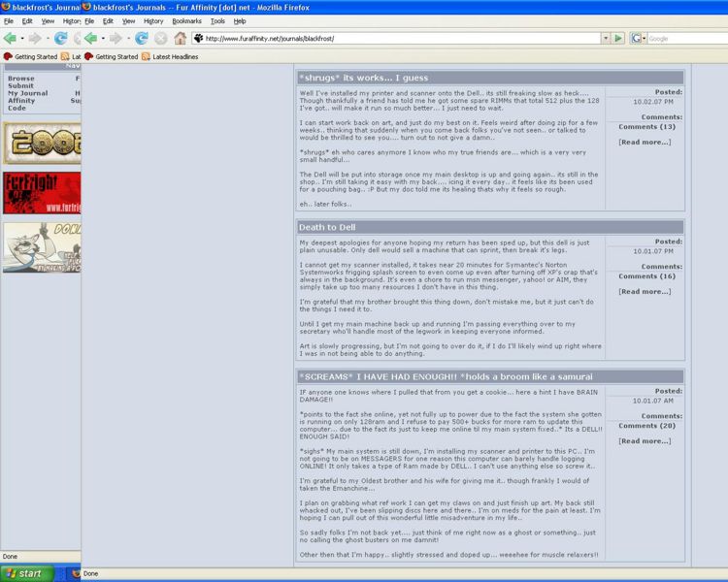Click the paw site icon in address bar
The image size is (728, 582).
(x=199, y=39)
